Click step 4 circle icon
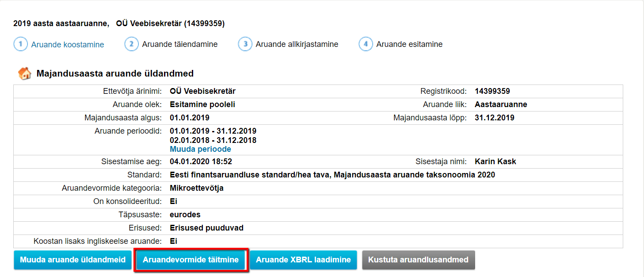The width and height of the screenshot is (644, 277). (x=366, y=44)
